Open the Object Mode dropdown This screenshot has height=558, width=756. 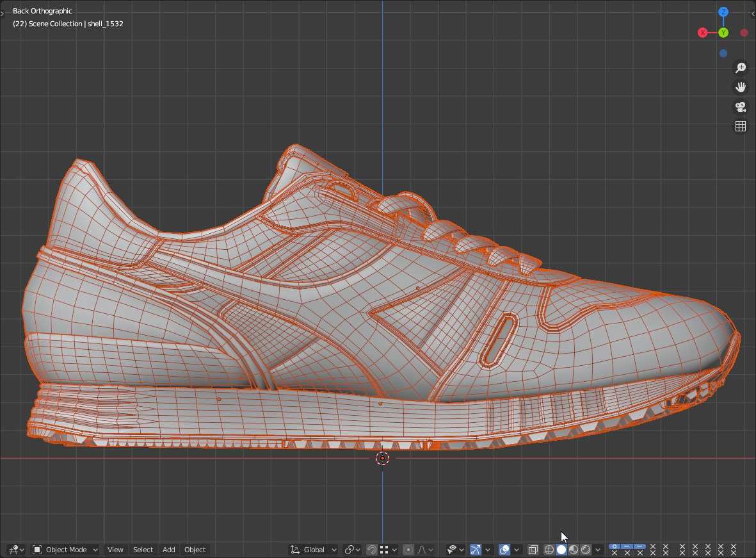(x=65, y=550)
